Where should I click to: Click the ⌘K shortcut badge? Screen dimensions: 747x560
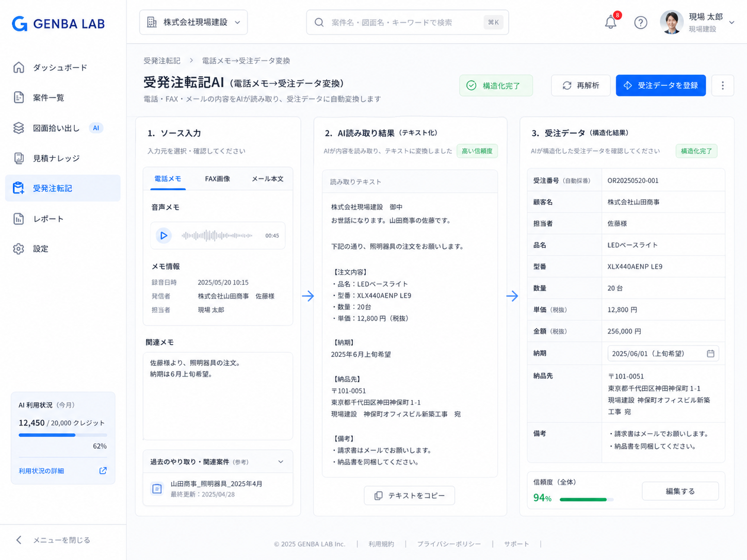[494, 22]
